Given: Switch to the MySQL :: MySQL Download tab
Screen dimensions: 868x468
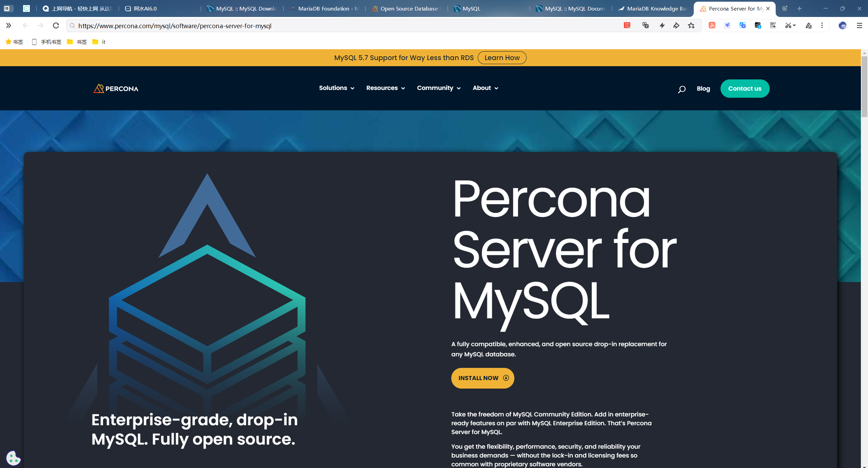Looking at the screenshot, I should point(242,8).
